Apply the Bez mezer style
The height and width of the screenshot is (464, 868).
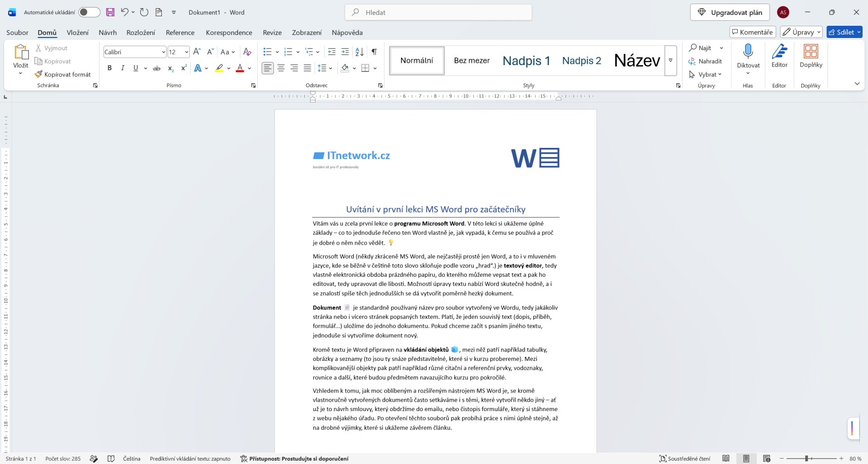[x=472, y=61]
